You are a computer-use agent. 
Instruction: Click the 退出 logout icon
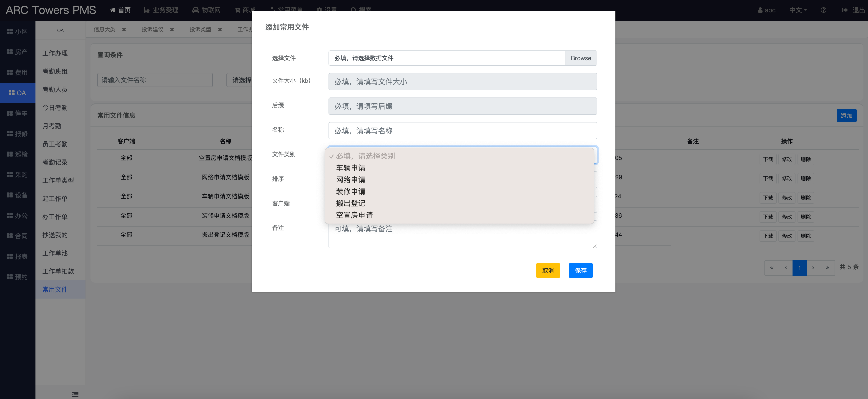point(844,10)
